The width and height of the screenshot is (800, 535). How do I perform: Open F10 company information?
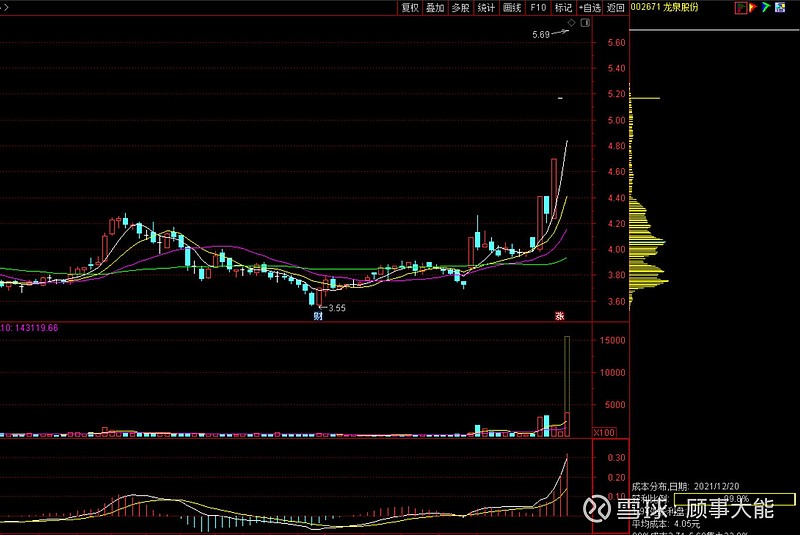point(538,7)
